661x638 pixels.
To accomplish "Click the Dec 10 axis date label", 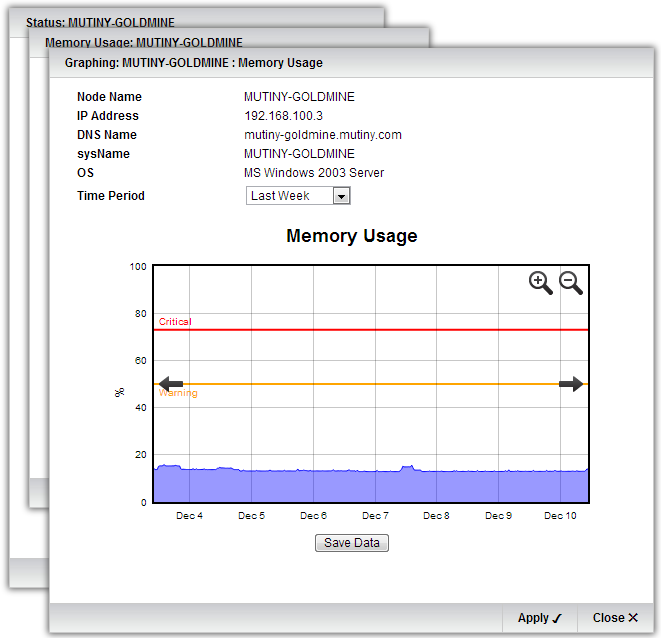I will pos(560,516).
